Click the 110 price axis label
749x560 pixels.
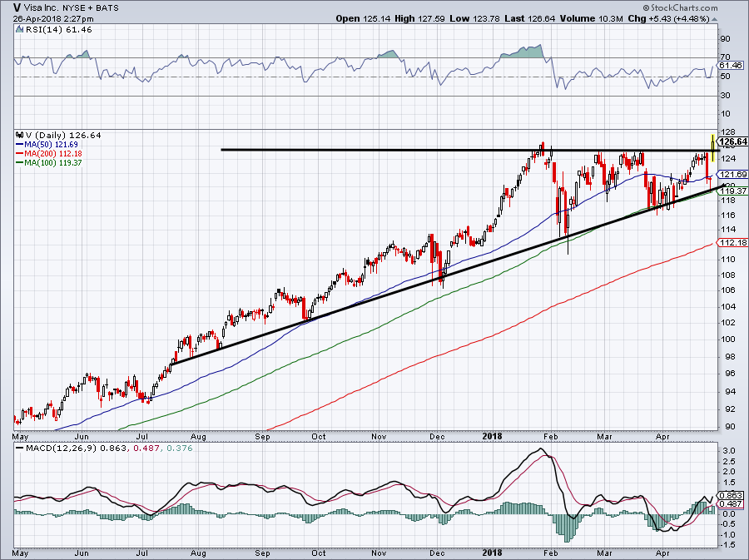[727, 260]
